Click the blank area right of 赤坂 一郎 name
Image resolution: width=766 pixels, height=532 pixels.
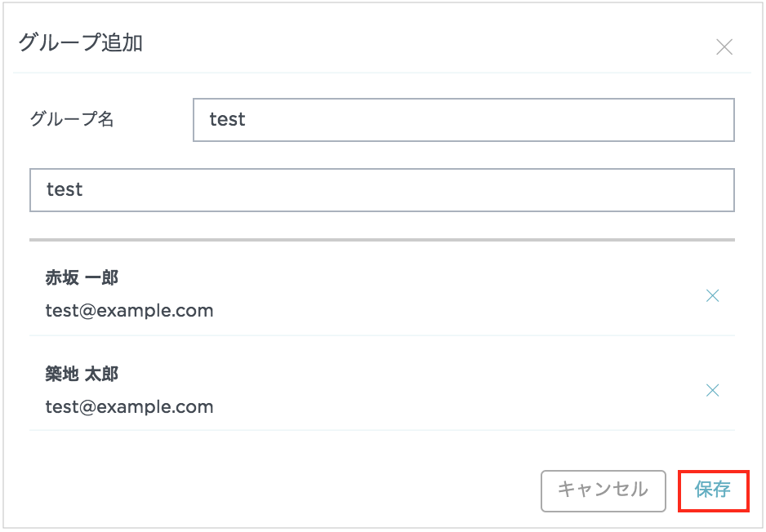point(408,278)
